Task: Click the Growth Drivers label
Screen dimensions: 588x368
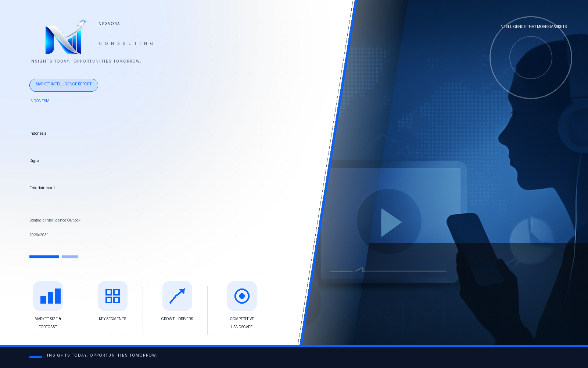Action: click(x=177, y=319)
